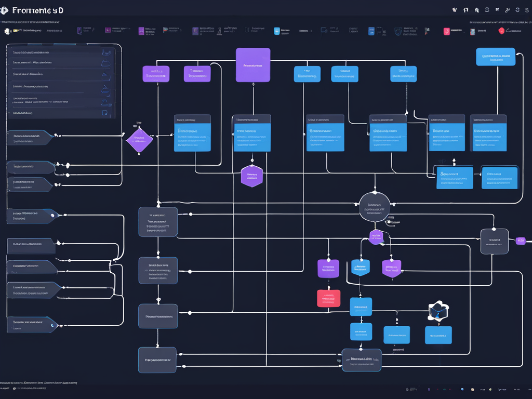This screenshot has height=399, width=532.
Task: Click the first icon in top-right header
Action: [x=455, y=9]
